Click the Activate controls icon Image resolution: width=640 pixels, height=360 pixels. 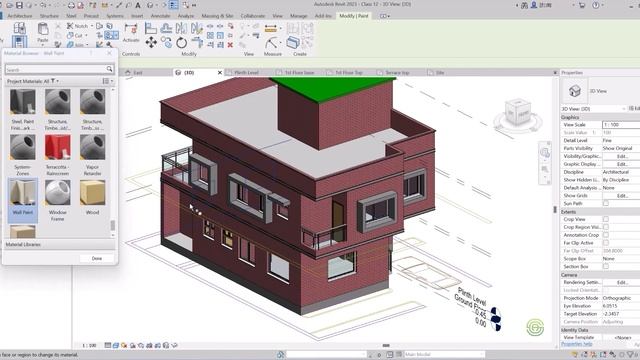click(131, 29)
